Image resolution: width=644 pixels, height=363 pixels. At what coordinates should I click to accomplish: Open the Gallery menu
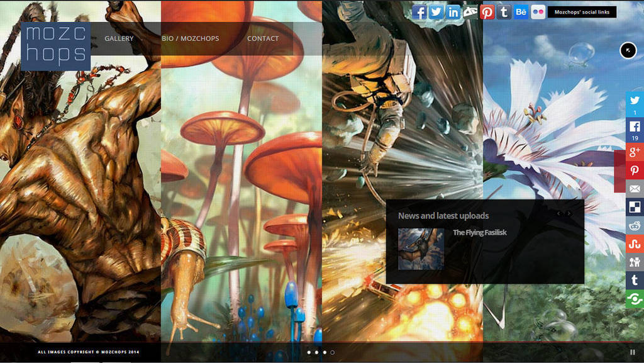pos(119,38)
